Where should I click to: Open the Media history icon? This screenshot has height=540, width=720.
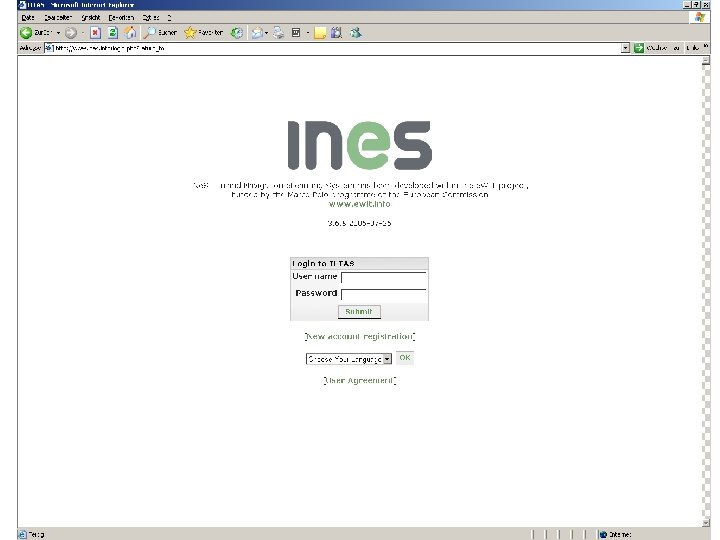236,33
